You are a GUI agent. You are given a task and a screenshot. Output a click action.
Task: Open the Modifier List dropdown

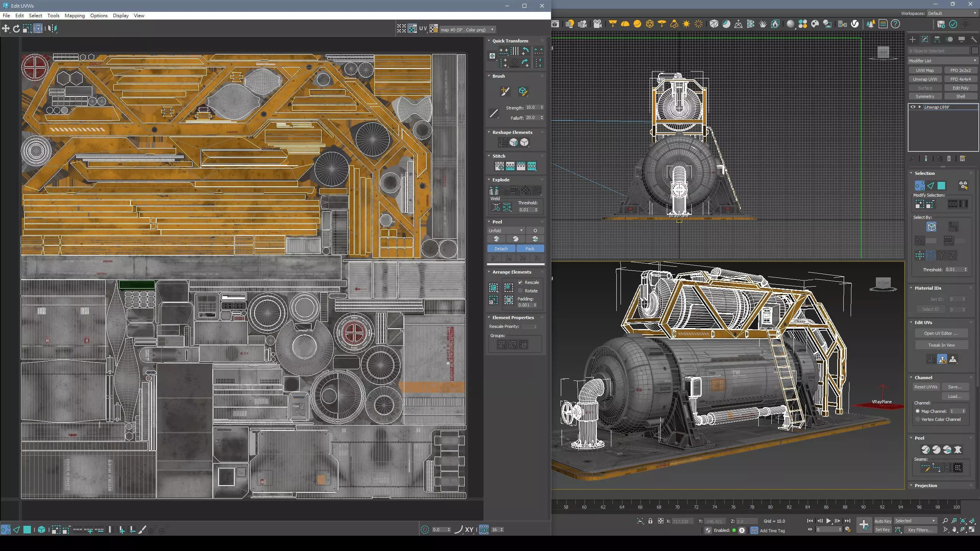(942, 61)
